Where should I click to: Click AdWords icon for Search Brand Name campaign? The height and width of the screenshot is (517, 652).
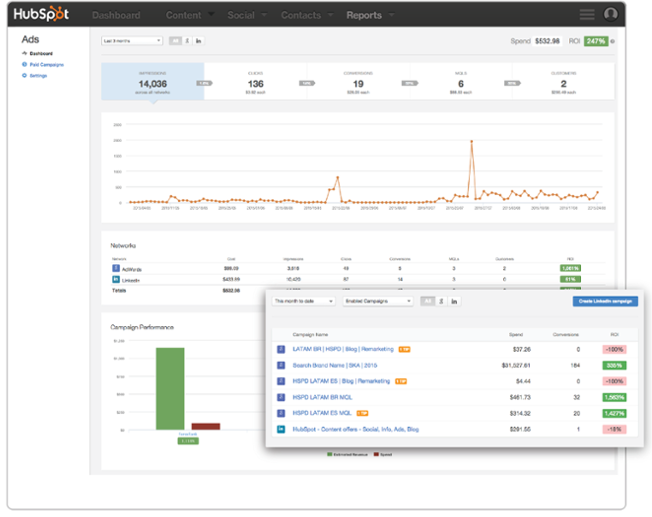(x=281, y=365)
